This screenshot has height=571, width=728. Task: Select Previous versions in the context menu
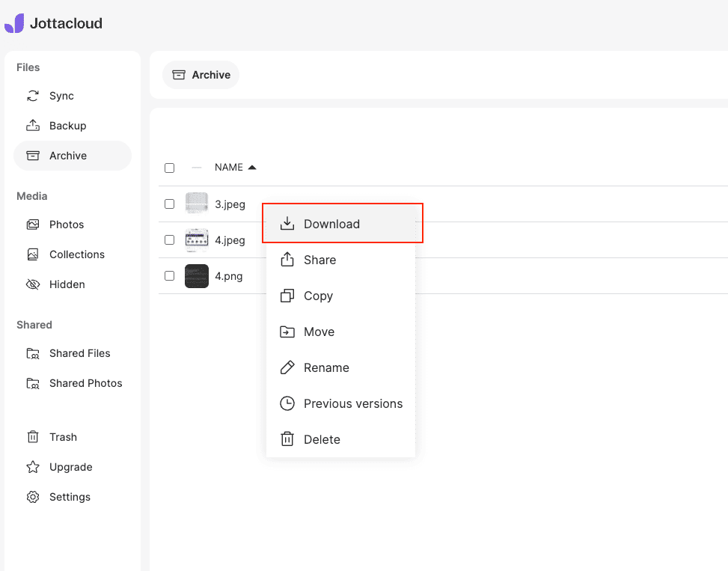[352, 403]
